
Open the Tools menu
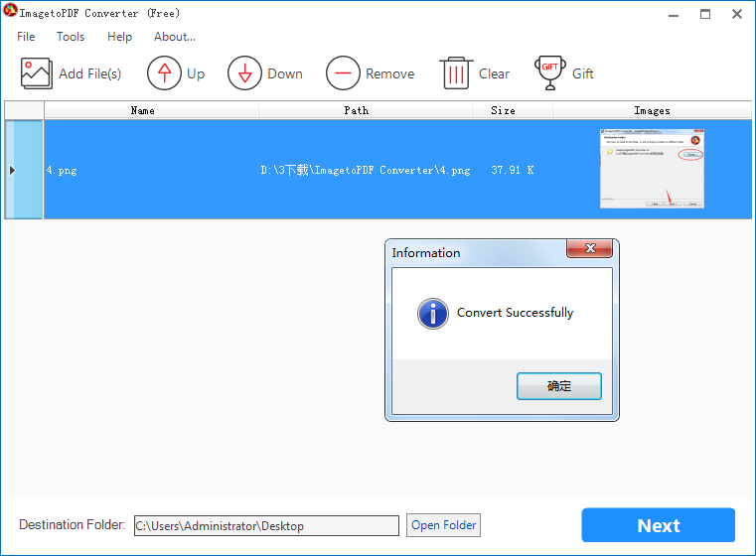point(71,37)
